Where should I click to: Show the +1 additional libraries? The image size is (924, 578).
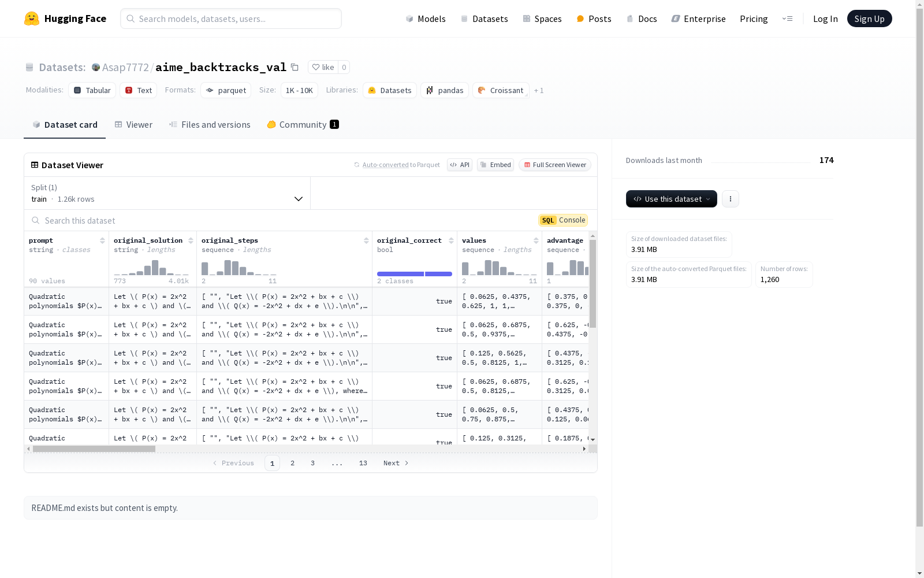click(x=539, y=90)
